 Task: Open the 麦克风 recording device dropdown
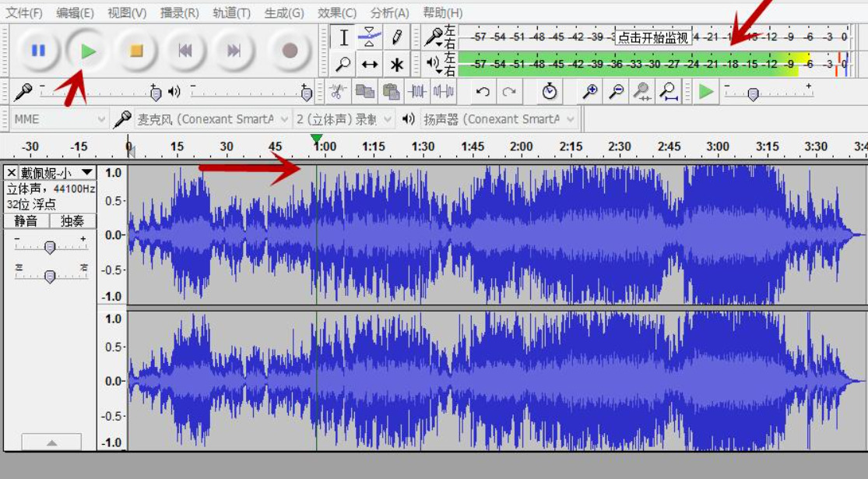[x=204, y=119]
